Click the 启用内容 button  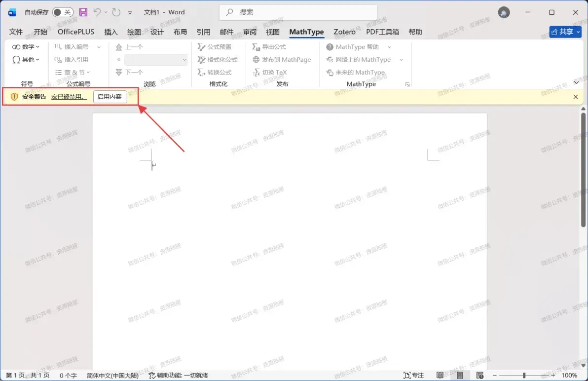pyautogui.click(x=110, y=97)
